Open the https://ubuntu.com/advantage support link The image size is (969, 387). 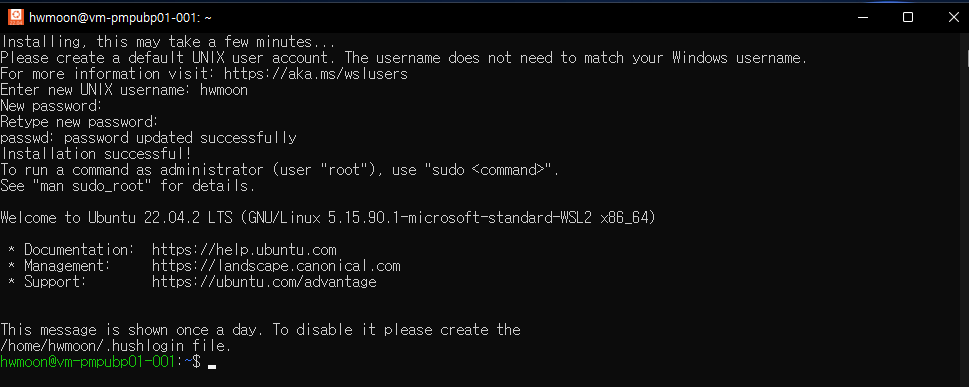tap(264, 283)
